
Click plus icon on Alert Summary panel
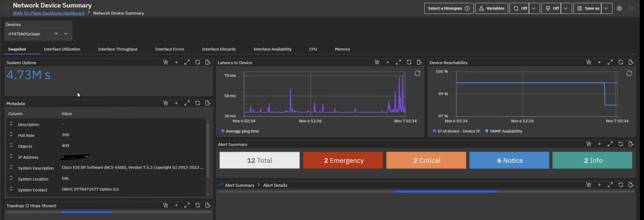pos(599,144)
